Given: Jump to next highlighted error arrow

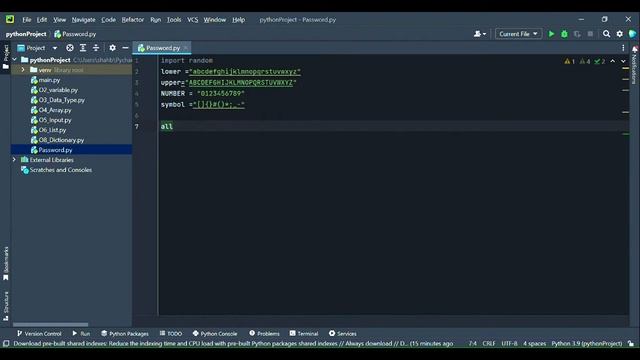Looking at the screenshot, I should point(623,61).
